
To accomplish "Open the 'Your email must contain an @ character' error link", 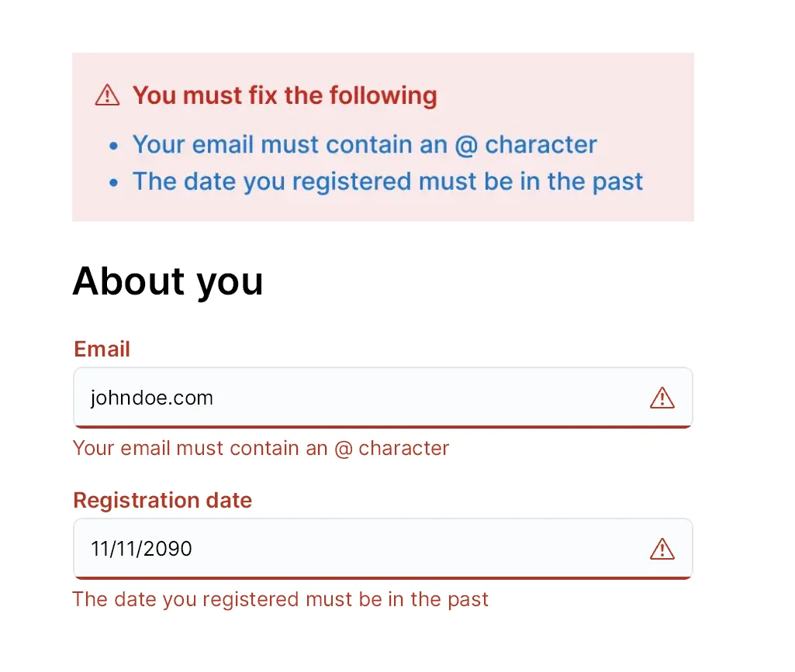I will point(365,144).
